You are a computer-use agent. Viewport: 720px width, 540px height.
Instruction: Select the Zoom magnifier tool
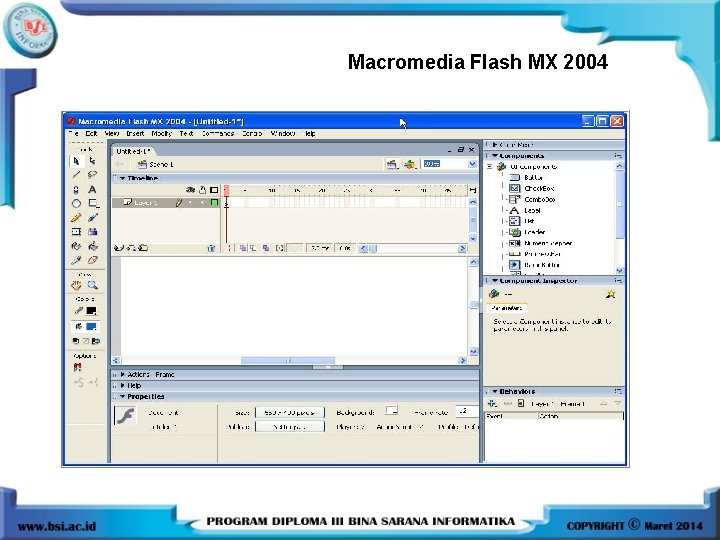tap(93, 285)
